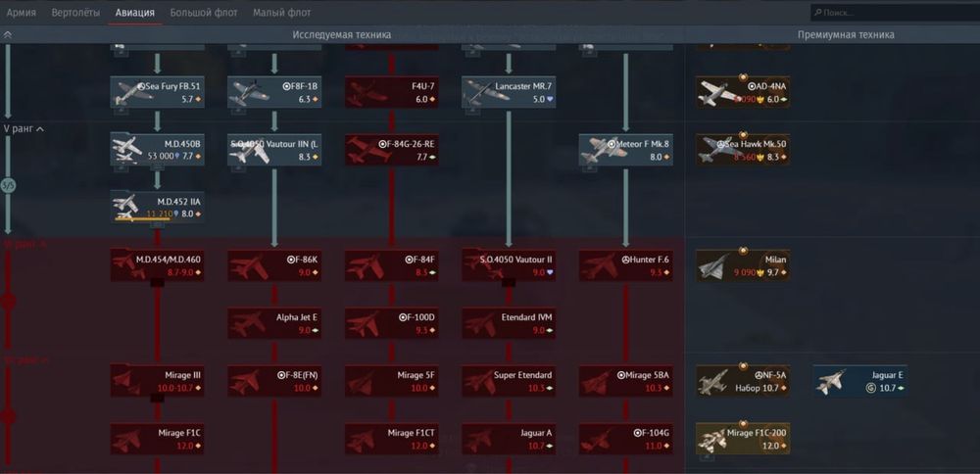Click the Исследуемая техника header
This screenshot has width=980, height=474.
(x=342, y=35)
